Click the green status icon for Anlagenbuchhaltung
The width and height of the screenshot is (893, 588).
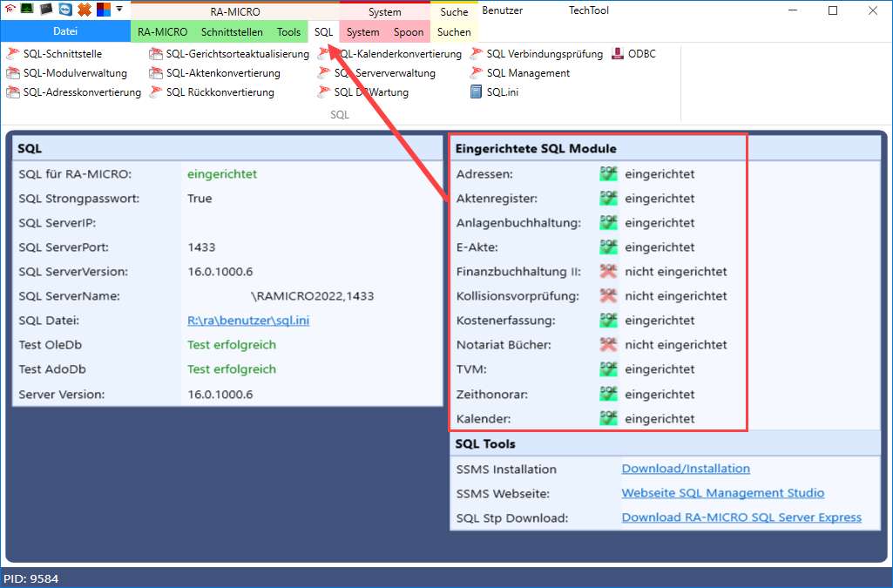click(x=608, y=222)
